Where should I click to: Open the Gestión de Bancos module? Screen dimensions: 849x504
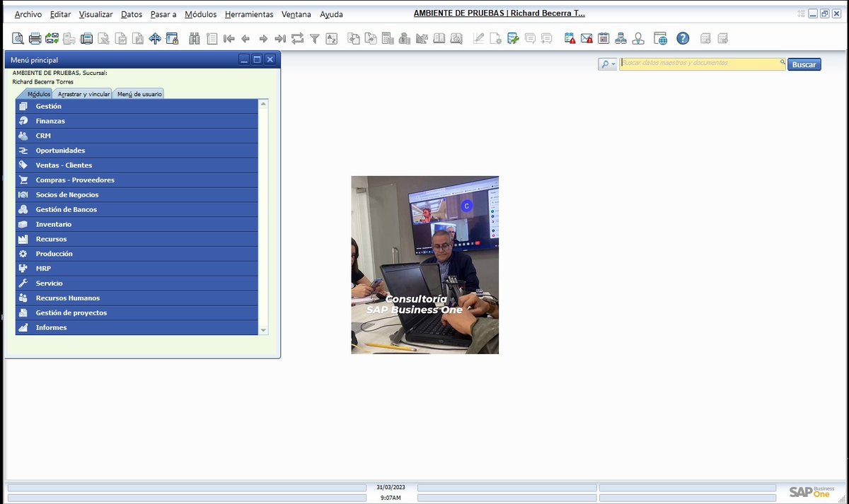pyautogui.click(x=137, y=209)
